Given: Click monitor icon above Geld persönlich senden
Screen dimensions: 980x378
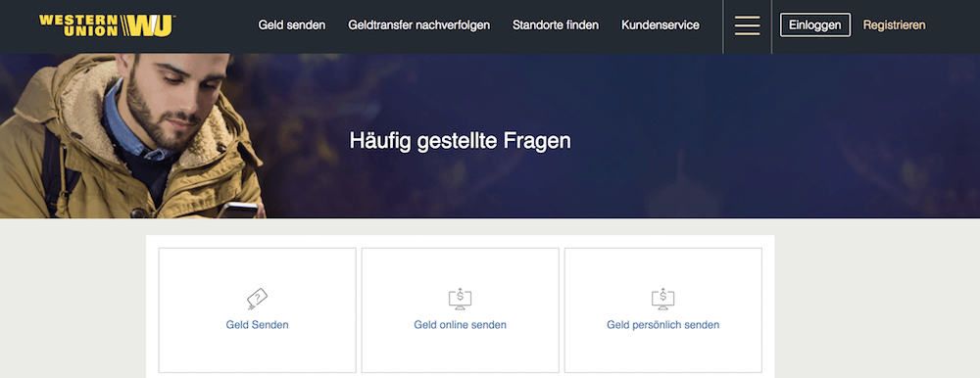Looking at the screenshot, I should pos(663,299).
